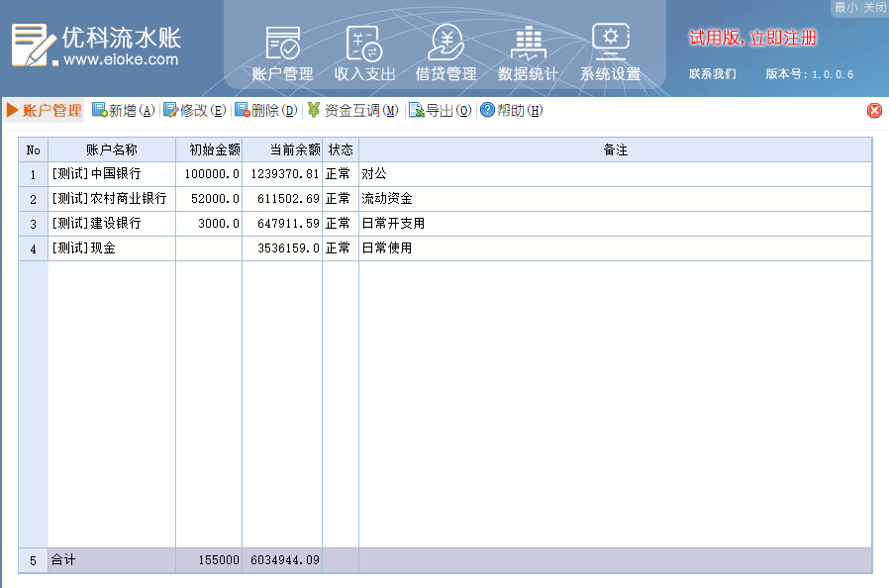Image resolution: width=889 pixels, height=588 pixels.
Task: Sort by 当前余额 column header
Action: pyautogui.click(x=282, y=149)
